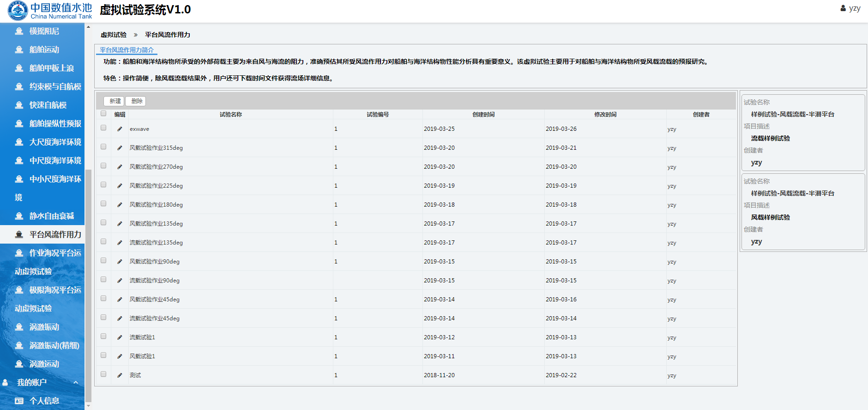868x410 pixels.
Task: Click the edit pencil for exwave row
Action: click(x=120, y=129)
